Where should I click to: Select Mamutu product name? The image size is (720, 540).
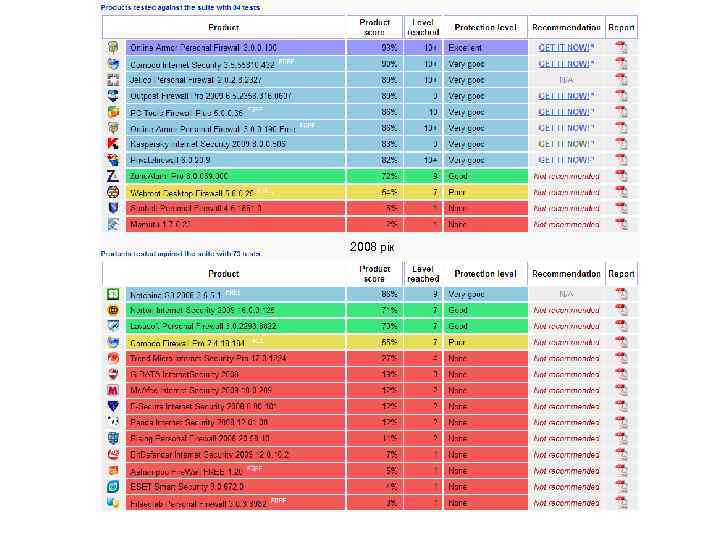click(x=160, y=225)
